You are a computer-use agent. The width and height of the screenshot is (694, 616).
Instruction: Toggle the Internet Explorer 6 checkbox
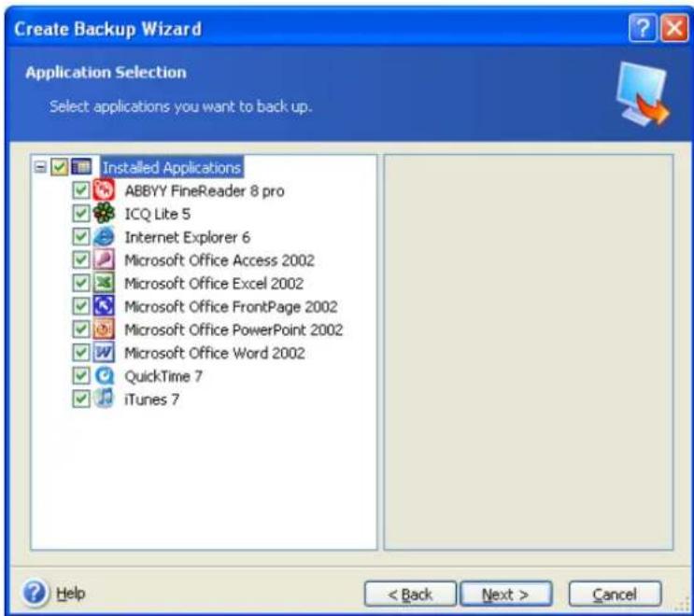click(81, 236)
